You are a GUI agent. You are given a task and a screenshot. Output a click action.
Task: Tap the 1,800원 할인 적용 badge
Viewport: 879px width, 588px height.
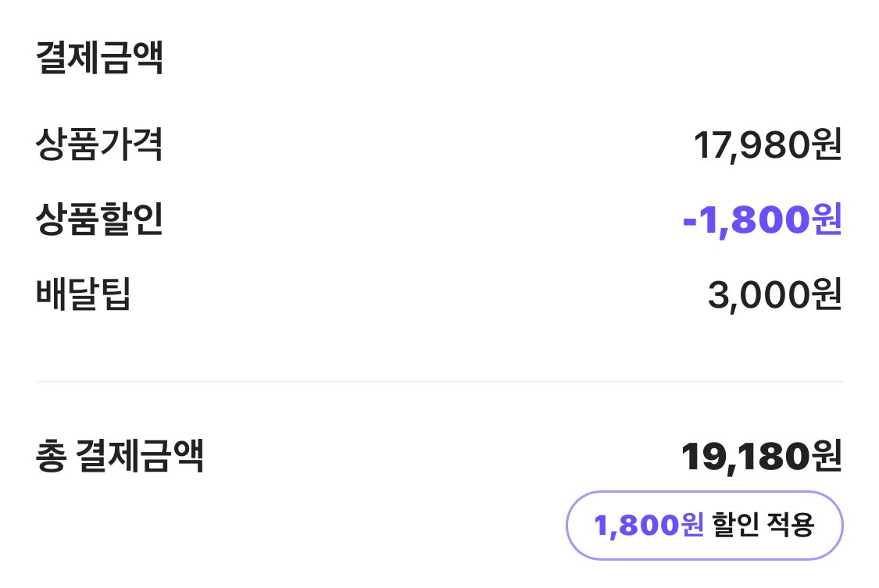pyautogui.click(x=704, y=526)
